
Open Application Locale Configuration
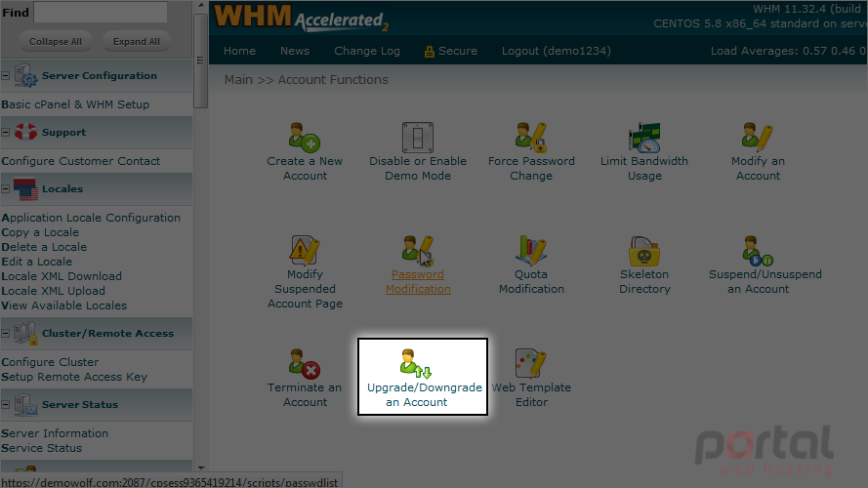pyautogui.click(x=91, y=218)
